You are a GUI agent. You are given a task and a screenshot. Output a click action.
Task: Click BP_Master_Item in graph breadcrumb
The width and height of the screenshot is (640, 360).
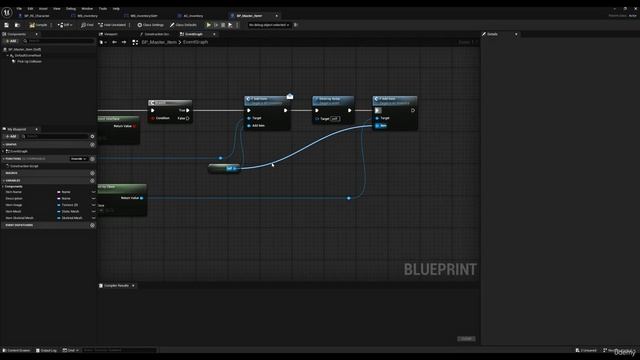pyautogui.click(x=159, y=42)
